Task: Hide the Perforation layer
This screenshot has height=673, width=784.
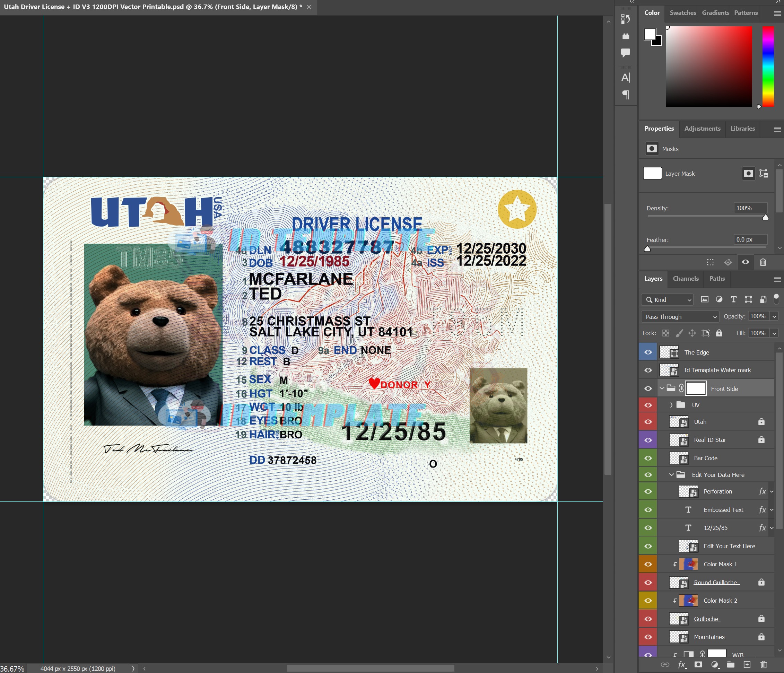Action: 648,491
